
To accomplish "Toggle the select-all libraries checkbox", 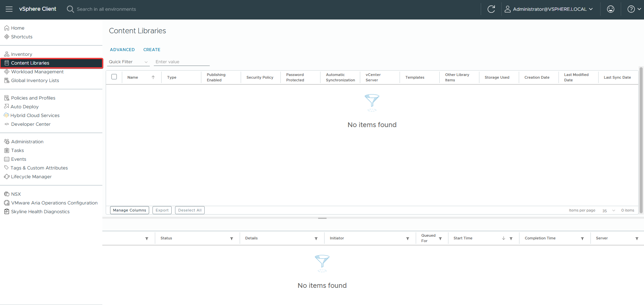I will point(114,77).
